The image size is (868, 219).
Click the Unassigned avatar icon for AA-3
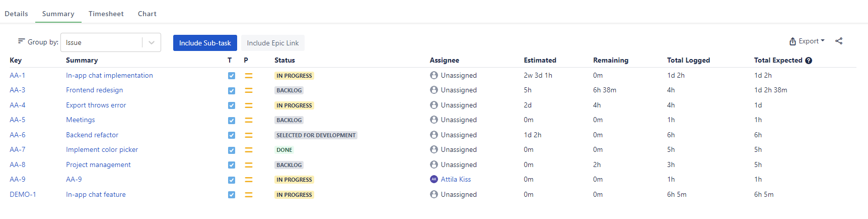point(434,90)
